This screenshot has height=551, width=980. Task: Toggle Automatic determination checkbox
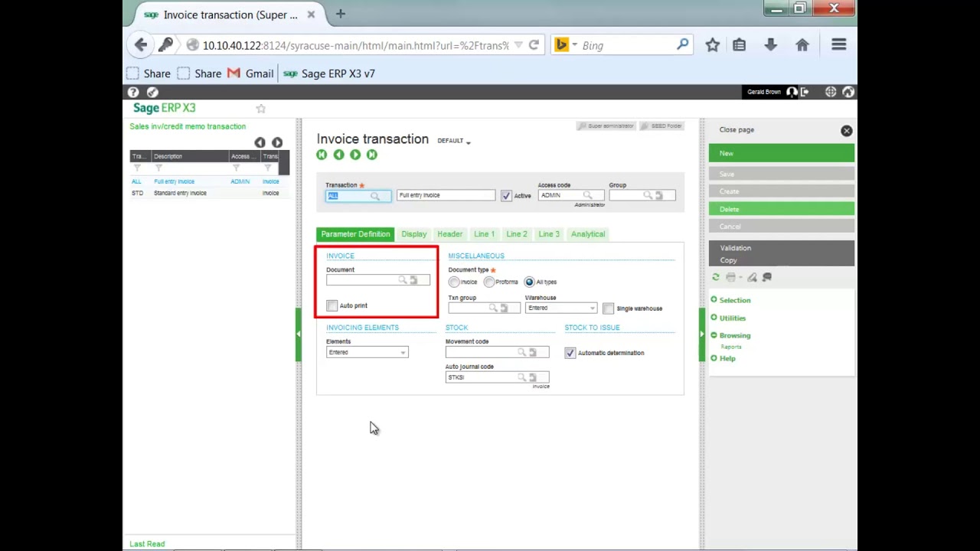(570, 353)
